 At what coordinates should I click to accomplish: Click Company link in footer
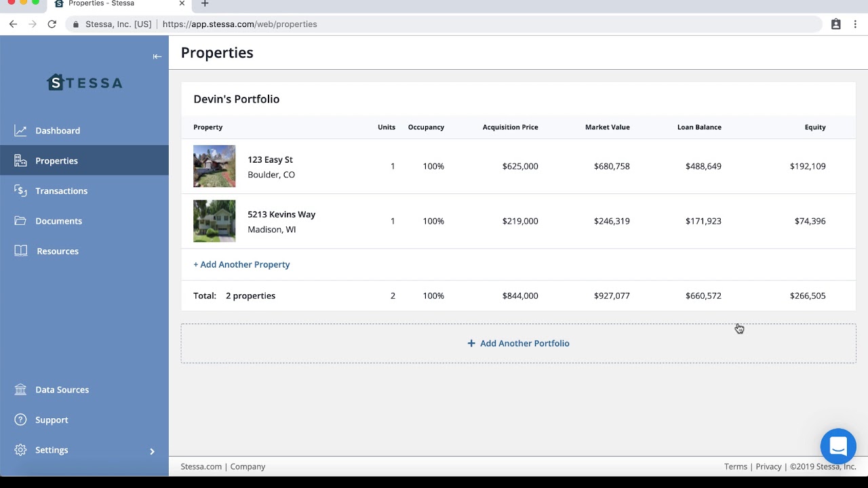(x=248, y=466)
